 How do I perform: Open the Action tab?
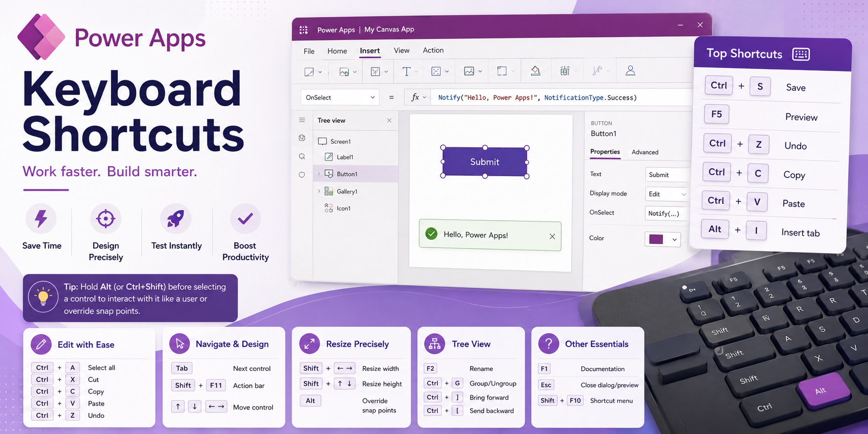tap(433, 50)
